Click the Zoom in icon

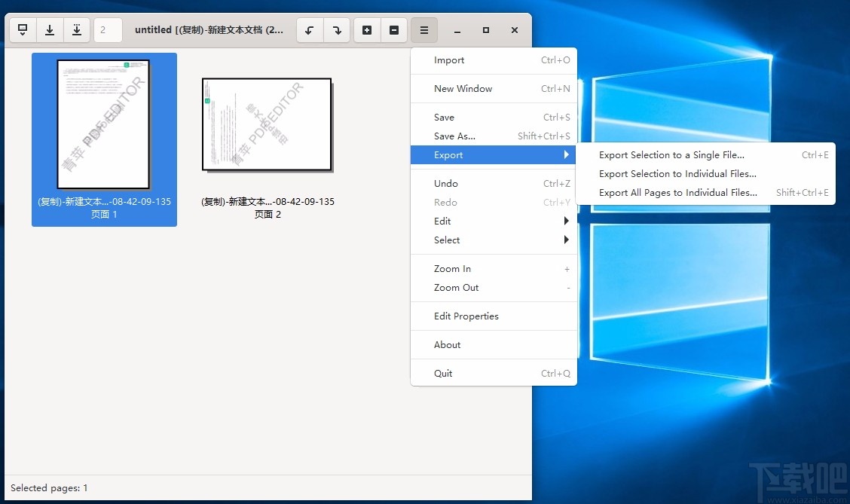point(367,30)
